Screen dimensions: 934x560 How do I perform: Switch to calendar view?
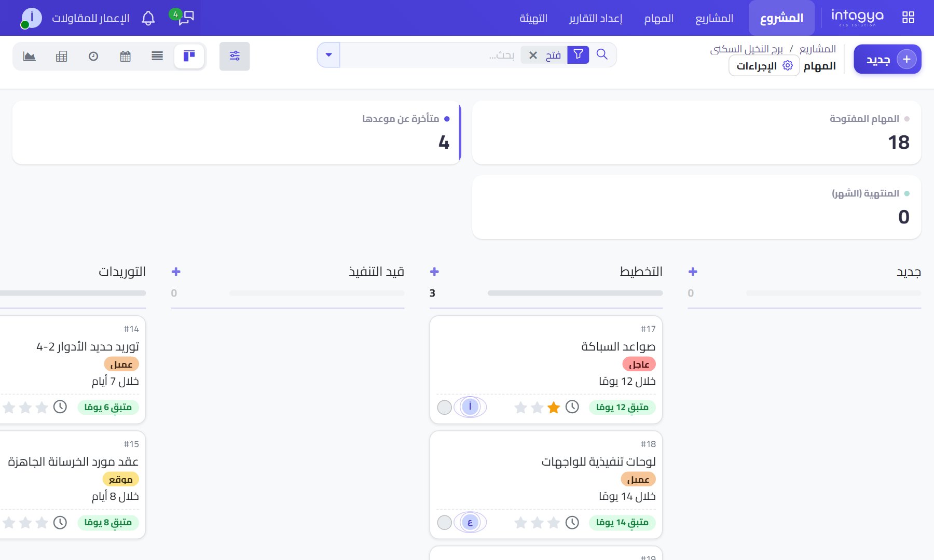pyautogui.click(x=125, y=56)
